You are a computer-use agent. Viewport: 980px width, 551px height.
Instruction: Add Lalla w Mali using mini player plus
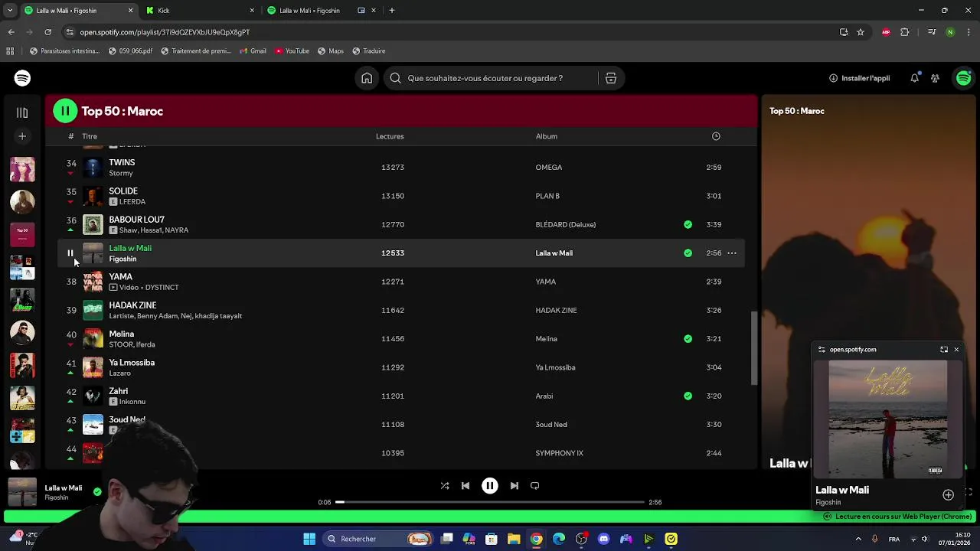click(x=948, y=495)
